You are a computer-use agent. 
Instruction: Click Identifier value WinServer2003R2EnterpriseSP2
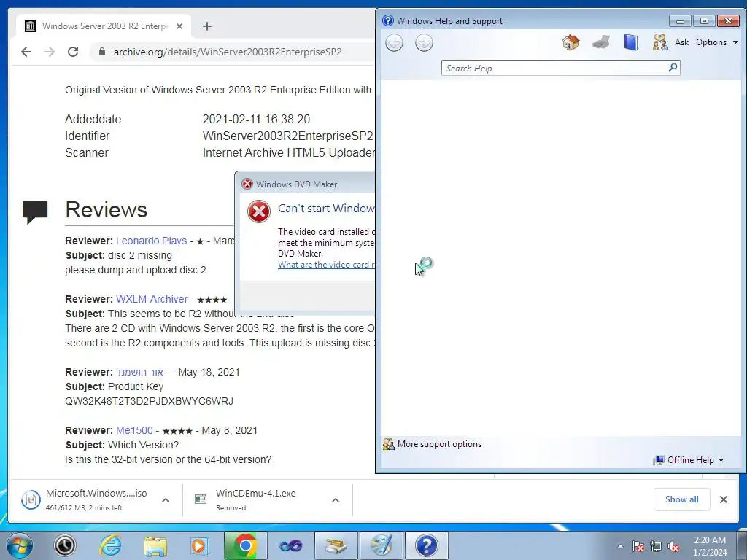click(287, 136)
